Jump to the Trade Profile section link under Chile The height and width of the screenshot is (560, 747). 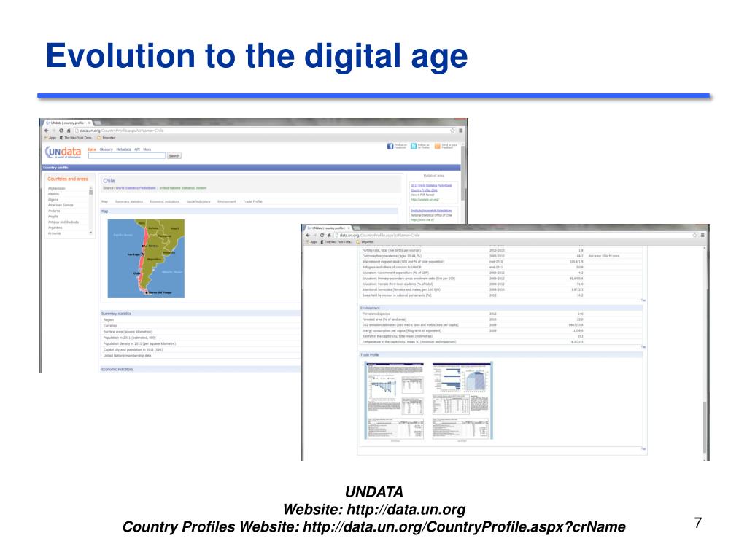point(252,201)
